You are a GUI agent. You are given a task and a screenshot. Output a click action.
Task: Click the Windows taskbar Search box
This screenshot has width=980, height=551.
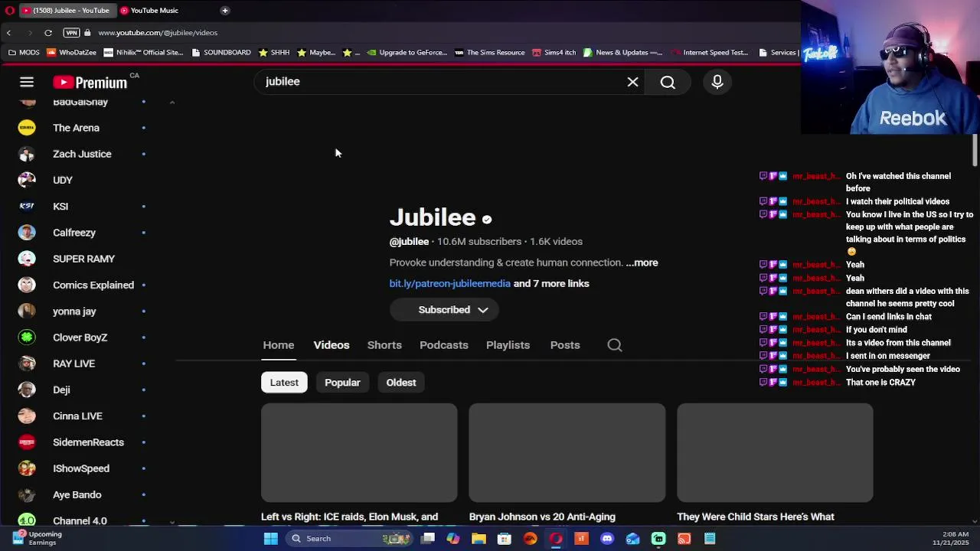tap(349, 539)
